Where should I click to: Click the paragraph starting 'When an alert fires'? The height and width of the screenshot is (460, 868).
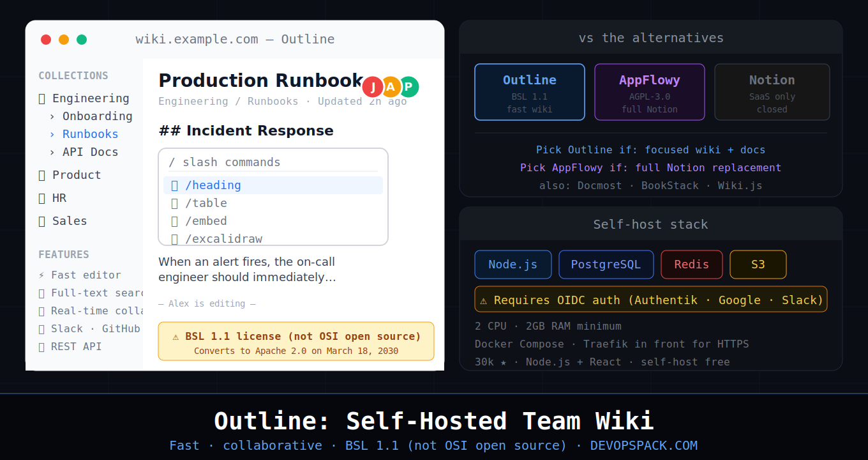(x=247, y=270)
